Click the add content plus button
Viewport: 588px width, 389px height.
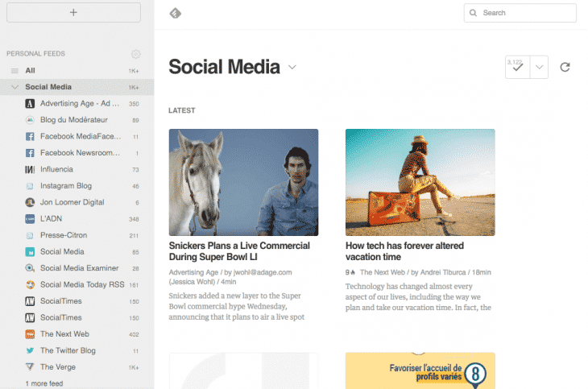pos(73,12)
